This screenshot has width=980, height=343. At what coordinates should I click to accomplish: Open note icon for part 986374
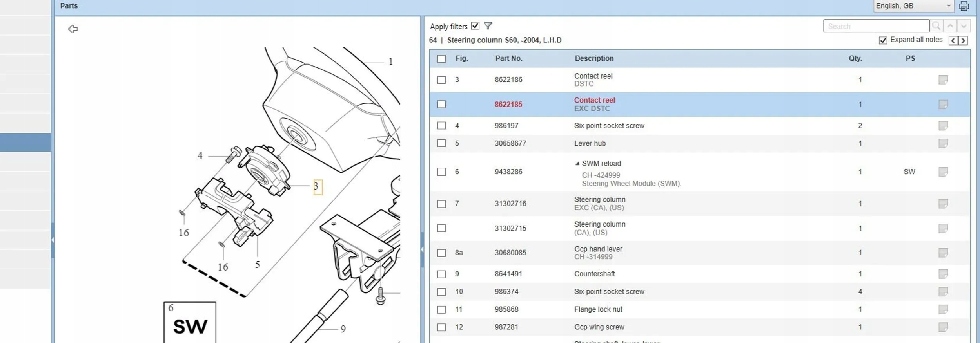pyautogui.click(x=943, y=292)
